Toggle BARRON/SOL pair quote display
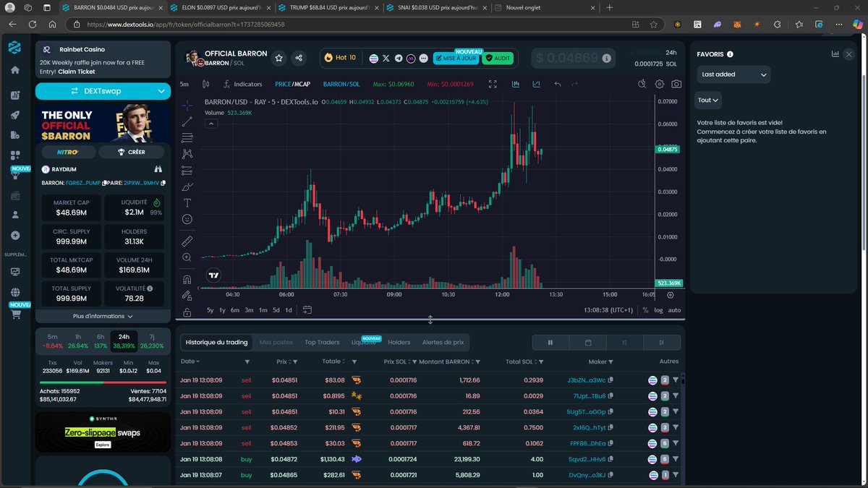 tap(341, 85)
